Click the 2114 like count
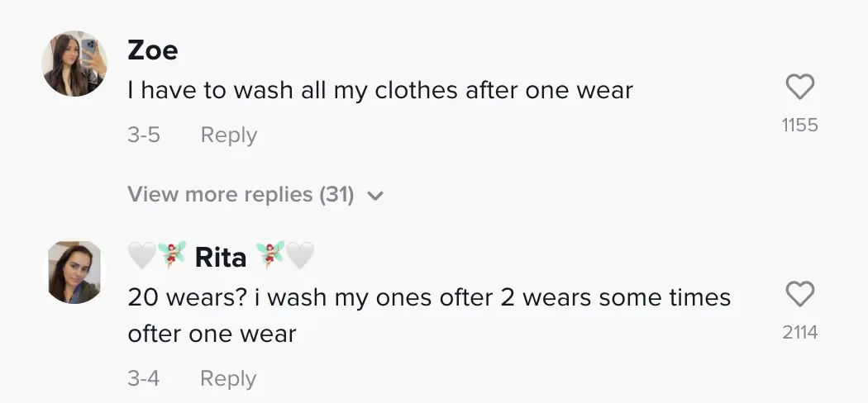This screenshot has width=868, height=403. tap(799, 332)
